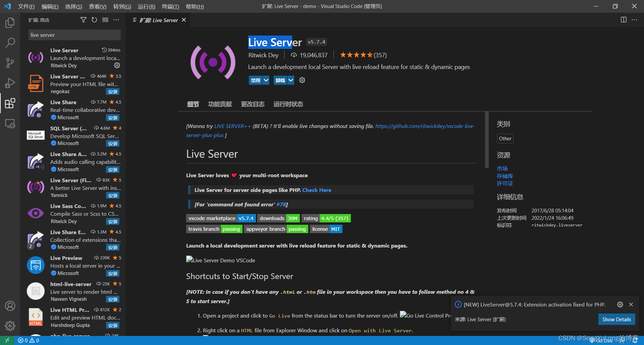Focus the extension search box 'live server'
This screenshot has height=345, width=644.
[x=74, y=35]
